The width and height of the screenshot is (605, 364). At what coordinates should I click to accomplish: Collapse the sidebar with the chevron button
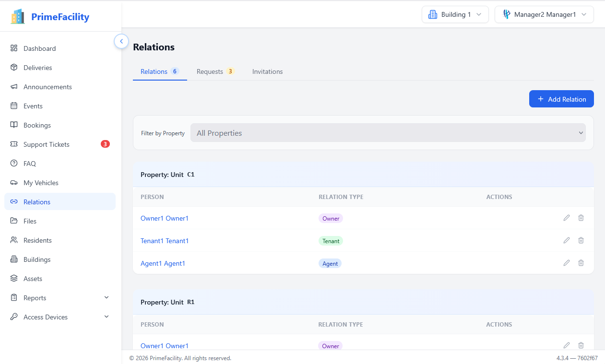click(x=121, y=41)
